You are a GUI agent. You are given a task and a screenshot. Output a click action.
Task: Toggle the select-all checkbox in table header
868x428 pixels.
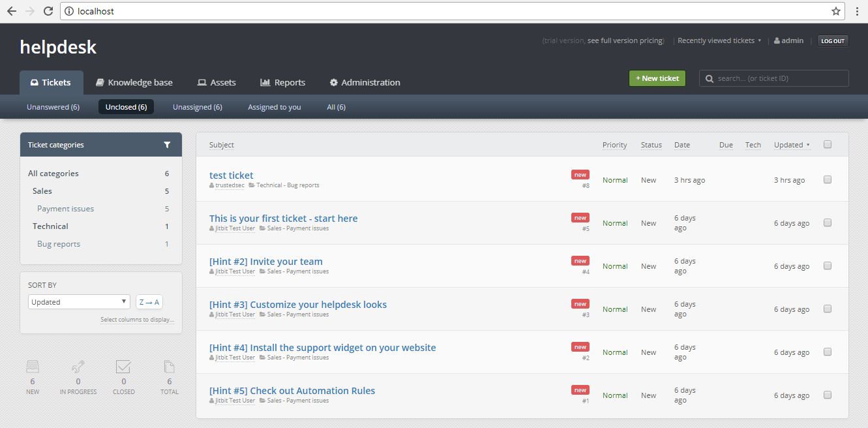point(828,145)
